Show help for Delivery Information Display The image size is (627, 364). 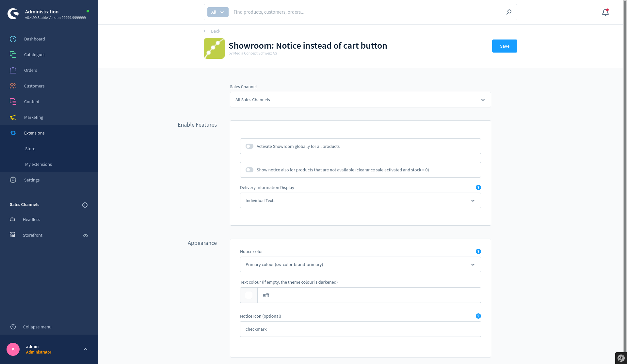[x=478, y=187]
